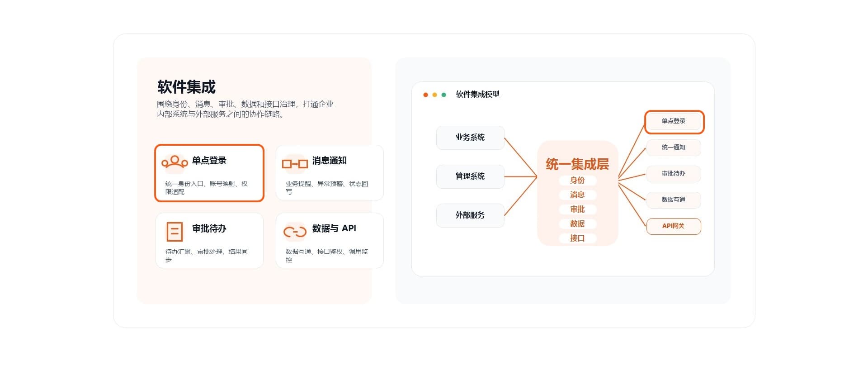868x371 pixels.
Task: Click the 身份 pill in integration layer
Action: tap(577, 181)
